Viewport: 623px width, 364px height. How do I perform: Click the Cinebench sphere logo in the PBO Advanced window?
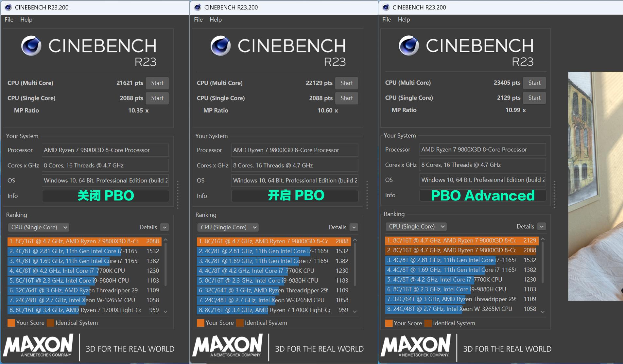(x=408, y=46)
